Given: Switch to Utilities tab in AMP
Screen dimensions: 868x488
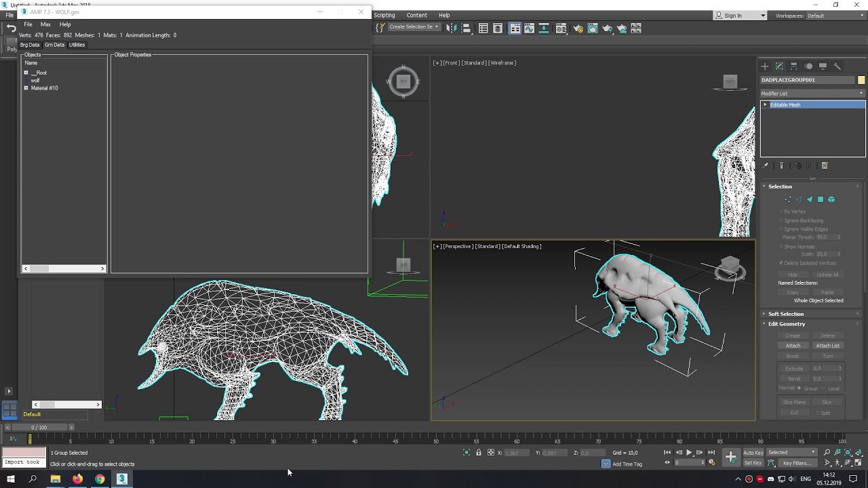Looking at the screenshot, I should [77, 45].
